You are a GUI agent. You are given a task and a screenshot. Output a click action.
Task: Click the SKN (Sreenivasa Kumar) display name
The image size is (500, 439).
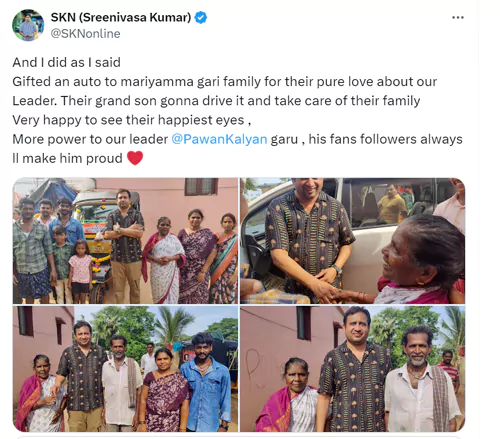(121, 17)
